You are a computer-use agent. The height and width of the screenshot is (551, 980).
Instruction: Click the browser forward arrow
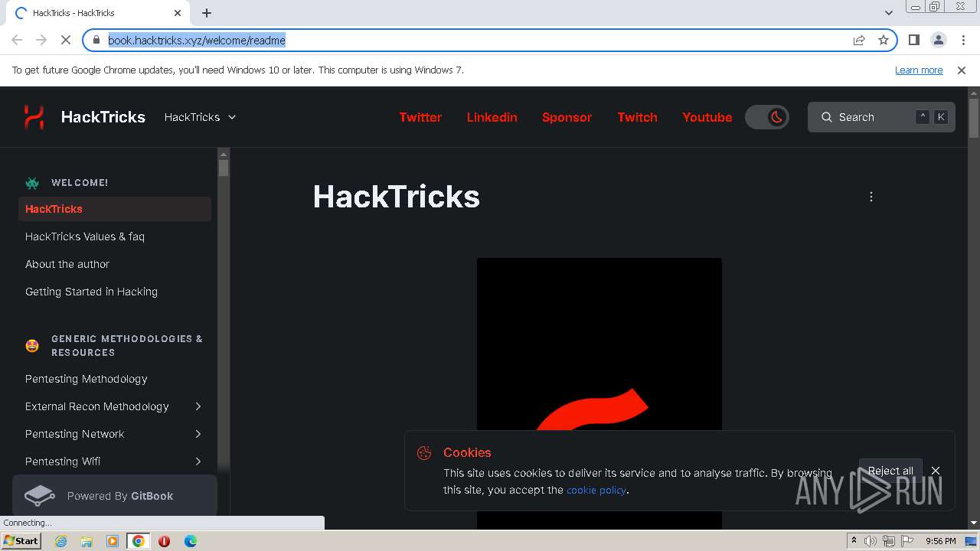pos(41,40)
